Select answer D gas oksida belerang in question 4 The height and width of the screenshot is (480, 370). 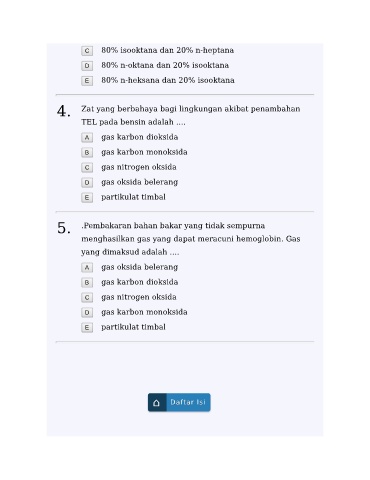87,182
